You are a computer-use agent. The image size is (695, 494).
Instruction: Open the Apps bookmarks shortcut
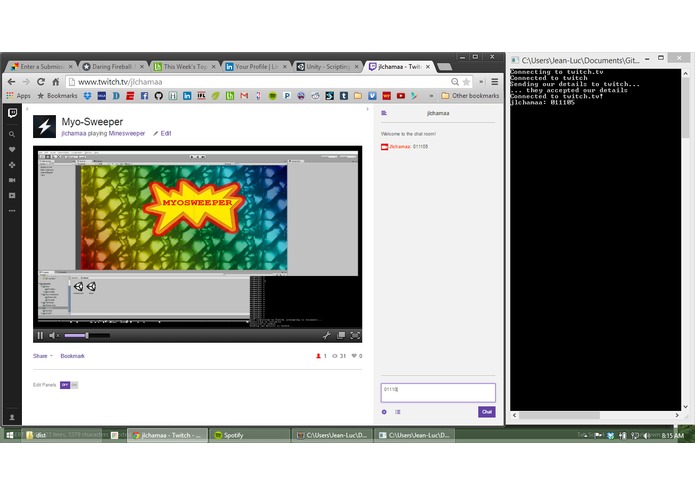click(19, 96)
